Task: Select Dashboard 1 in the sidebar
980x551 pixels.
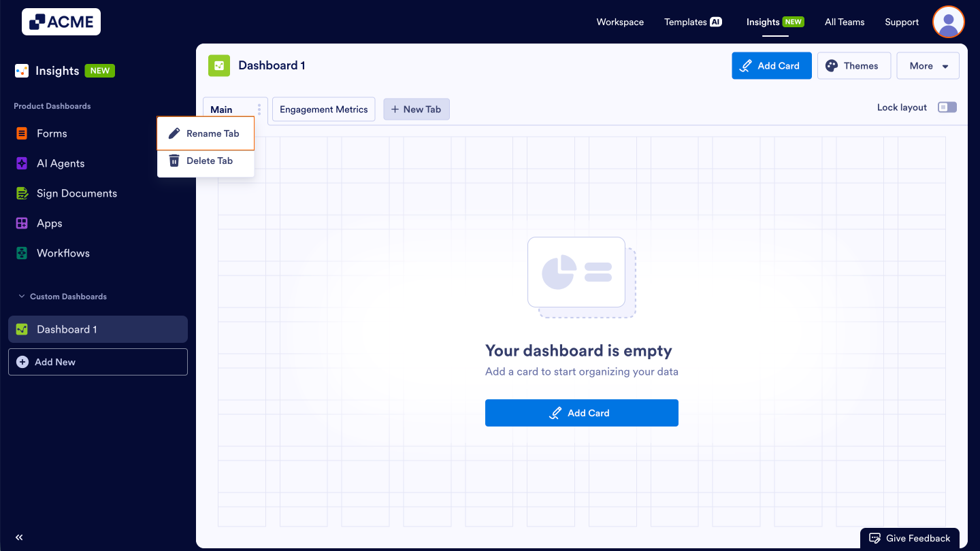Action: pos(67,329)
